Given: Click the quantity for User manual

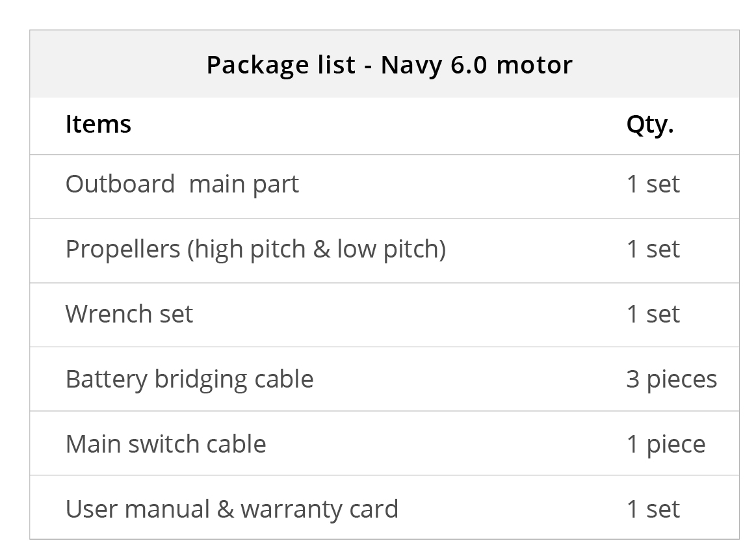Looking at the screenshot, I should [653, 509].
